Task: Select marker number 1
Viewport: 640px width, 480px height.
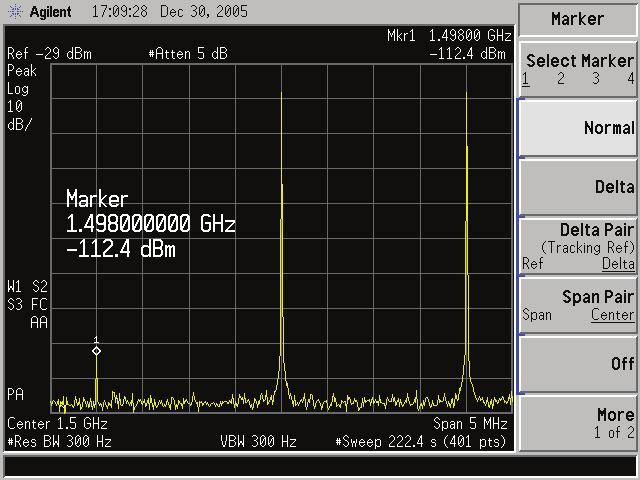Action: click(526, 78)
